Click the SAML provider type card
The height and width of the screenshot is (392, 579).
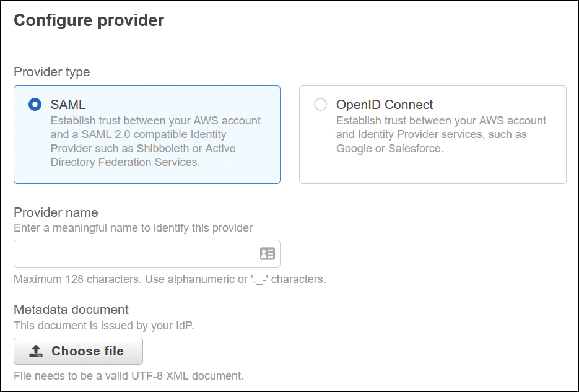[147, 135]
